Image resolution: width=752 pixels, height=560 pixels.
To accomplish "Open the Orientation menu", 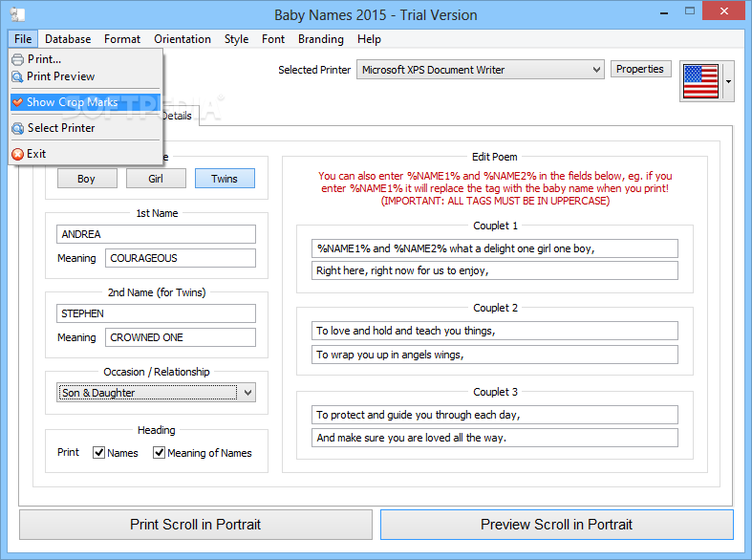I will coord(183,39).
